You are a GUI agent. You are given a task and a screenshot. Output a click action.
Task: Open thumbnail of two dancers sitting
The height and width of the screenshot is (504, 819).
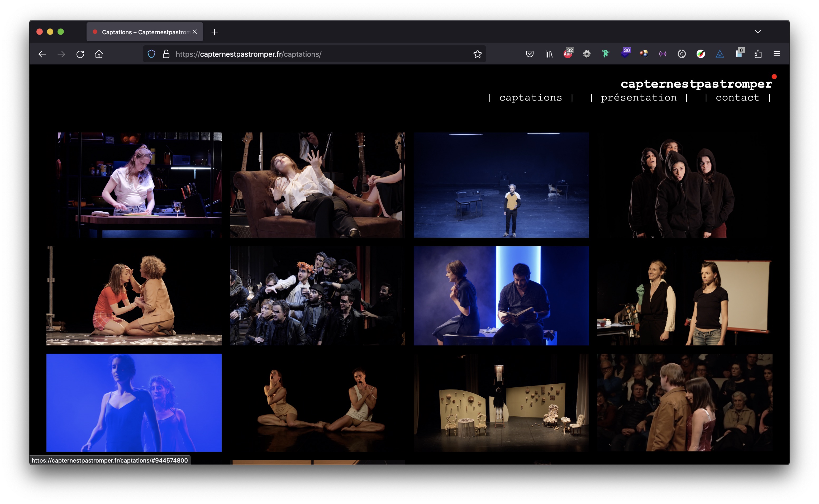point(317,403)
